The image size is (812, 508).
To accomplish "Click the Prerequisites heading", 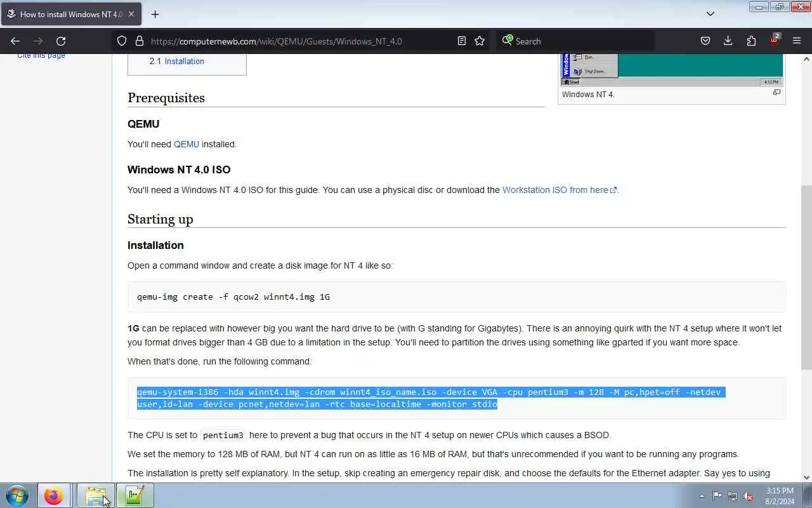I will (x=166, y=98).
